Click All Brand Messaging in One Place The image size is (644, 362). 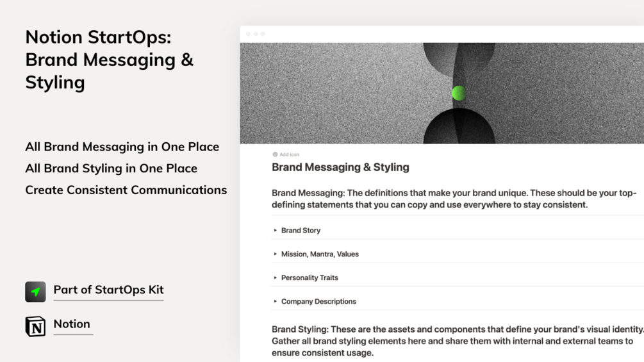tap(122, 147)
